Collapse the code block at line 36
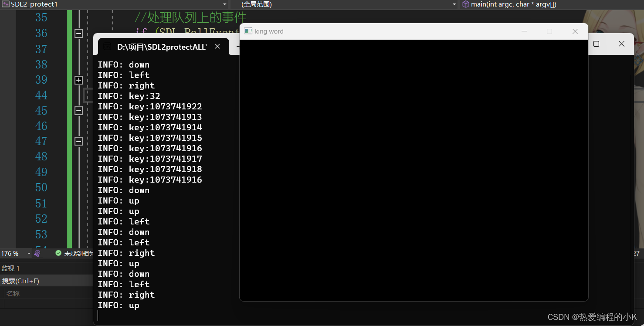Screen dimensions: 644x326 (78, 34)
